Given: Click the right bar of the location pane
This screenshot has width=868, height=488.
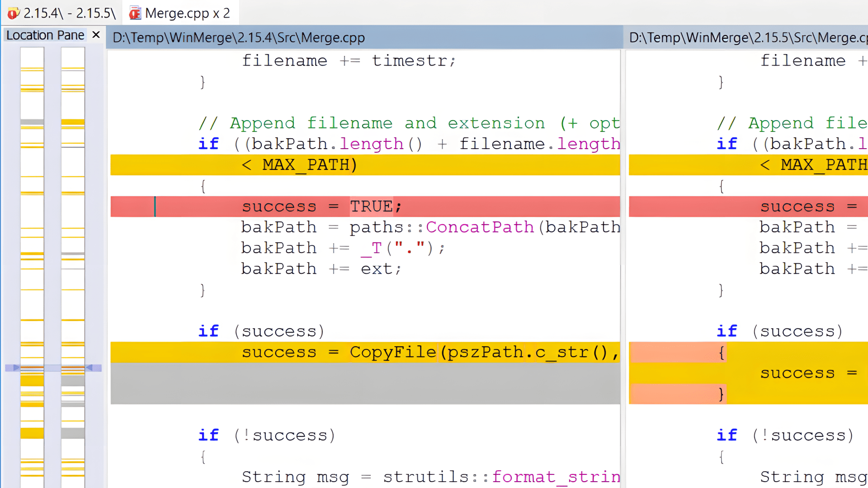Looking at the screenshot, I should point(73,267).
